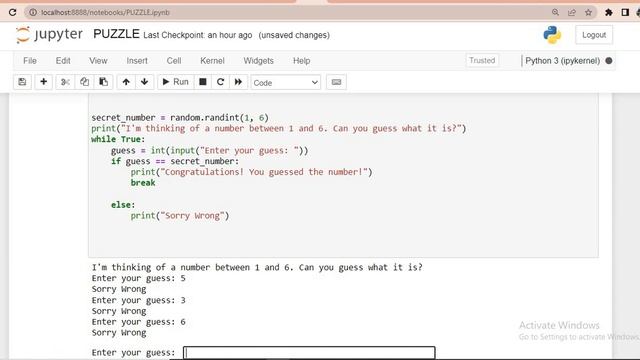Image resolution: width=640 pixels, height=360 pixels.
Task: Reload the page in the browser
Action: tap(13, 12)
